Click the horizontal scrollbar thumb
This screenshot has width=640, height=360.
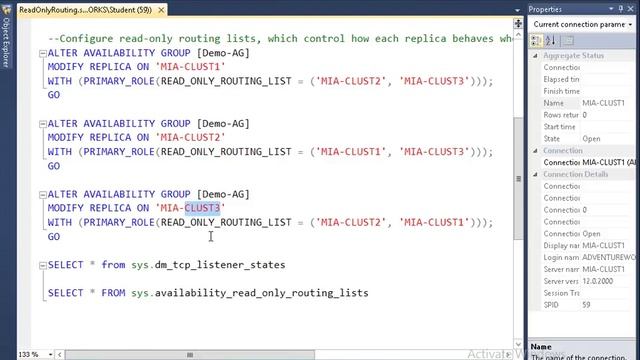pyautogui.click(x=190, y=354)
